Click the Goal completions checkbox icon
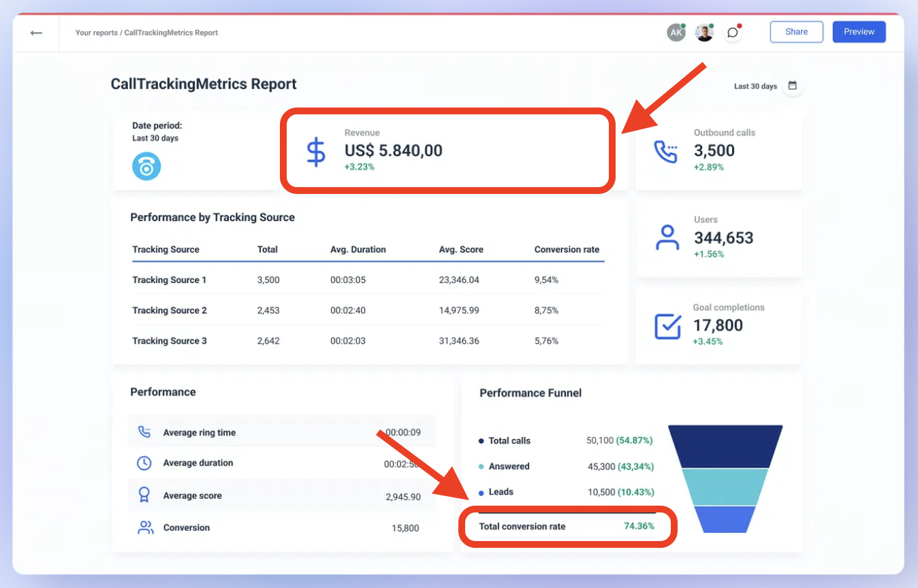This screenshot has width=918, height=588. 667,326
